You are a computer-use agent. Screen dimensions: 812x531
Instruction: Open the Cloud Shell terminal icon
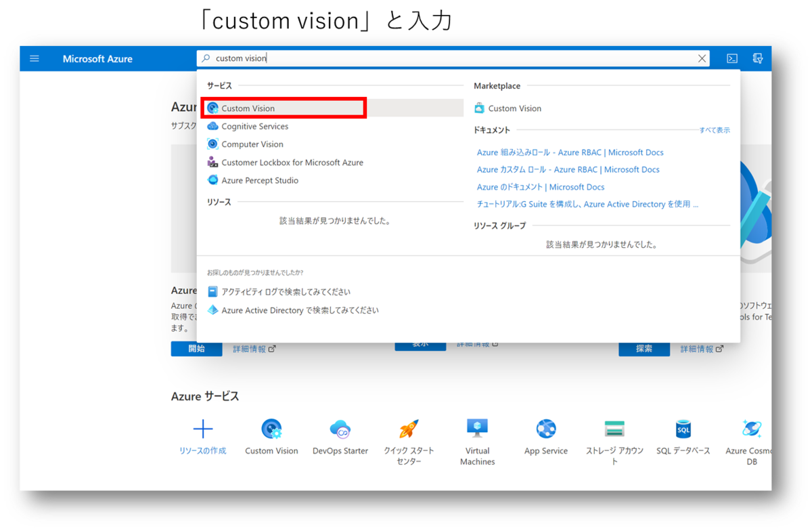tap(731, 58)
